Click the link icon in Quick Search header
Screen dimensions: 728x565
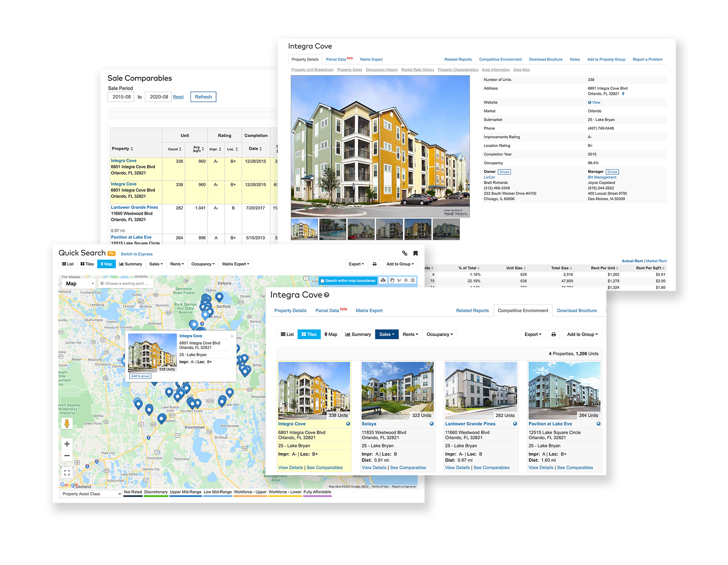pos(404,253)
